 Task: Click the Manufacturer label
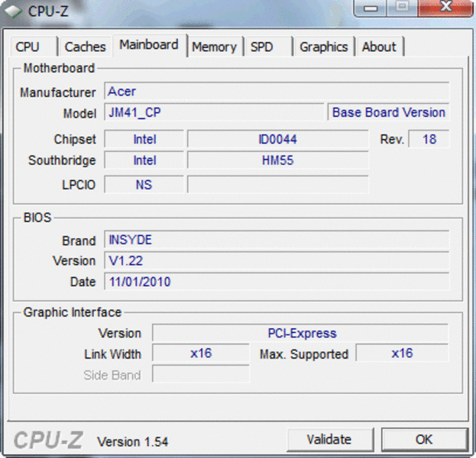58,92
